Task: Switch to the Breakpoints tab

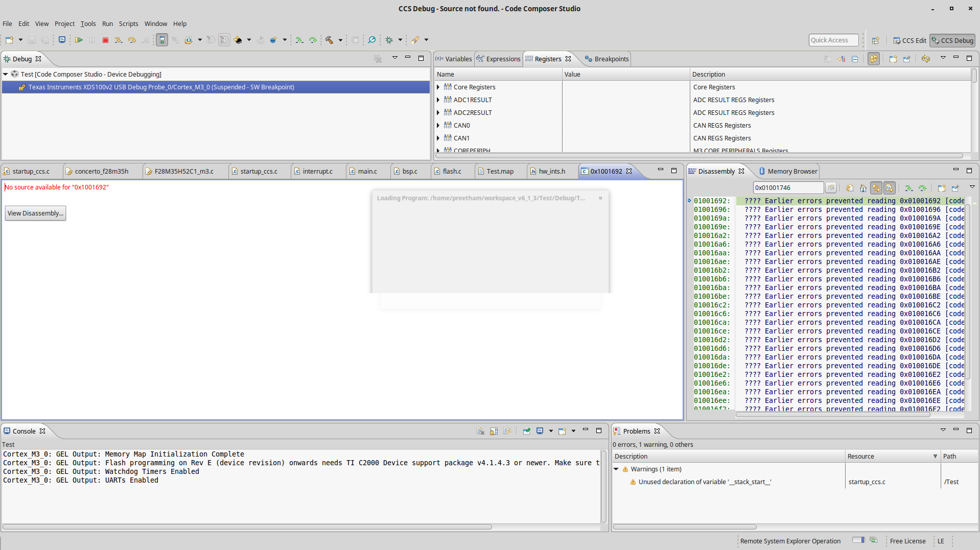Action: [x=607, y=59]
